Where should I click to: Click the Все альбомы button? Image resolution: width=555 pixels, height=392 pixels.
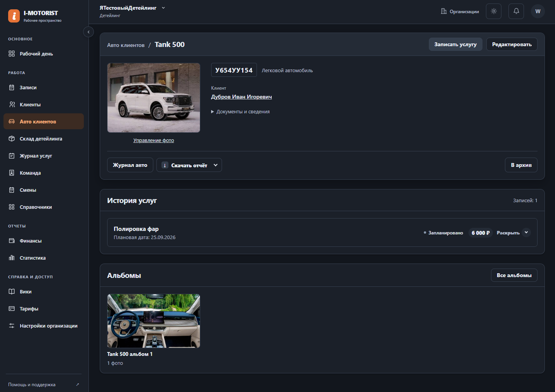click(x=514, y=275)
